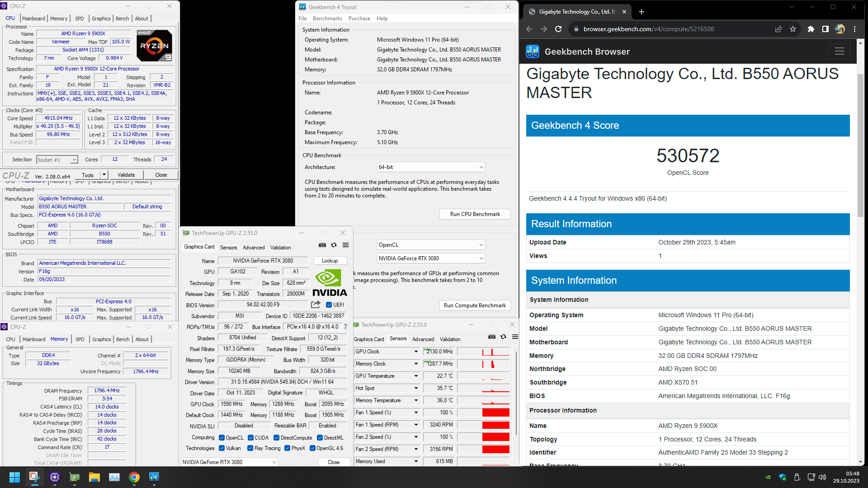
Task: Expand CPU-Z Tools dropdown arrow
Action: 104,175
